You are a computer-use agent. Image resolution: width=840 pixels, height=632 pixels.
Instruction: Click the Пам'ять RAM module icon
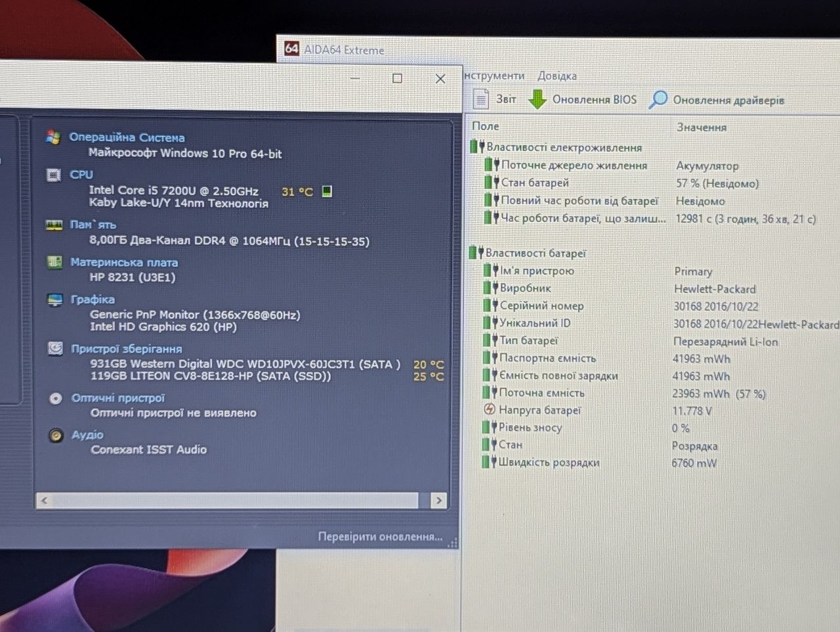click(x=54, y=225)
